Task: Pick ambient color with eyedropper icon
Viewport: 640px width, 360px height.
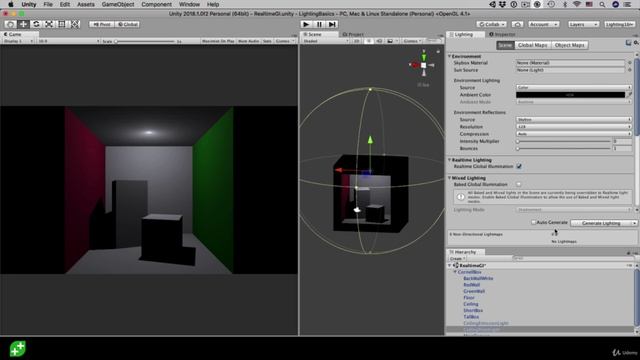Action: point(629,95)
